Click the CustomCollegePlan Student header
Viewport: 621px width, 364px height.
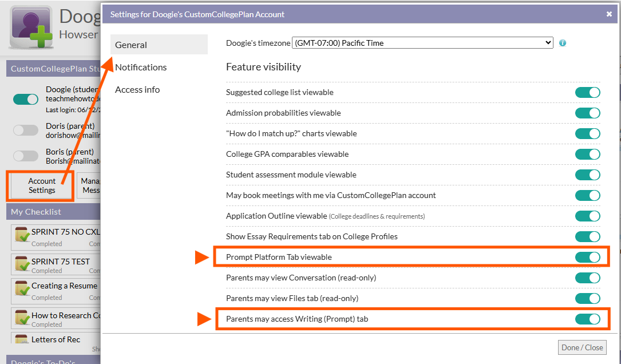tap(53, 69)
